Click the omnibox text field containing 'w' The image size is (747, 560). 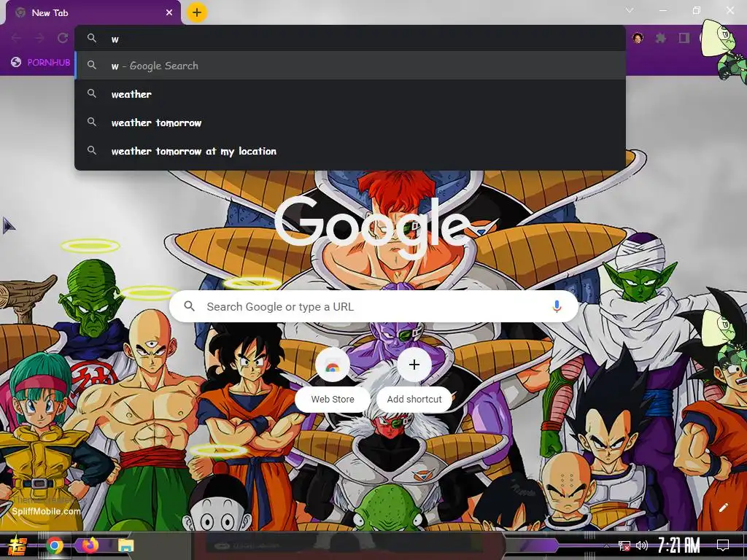pos(350,39)
